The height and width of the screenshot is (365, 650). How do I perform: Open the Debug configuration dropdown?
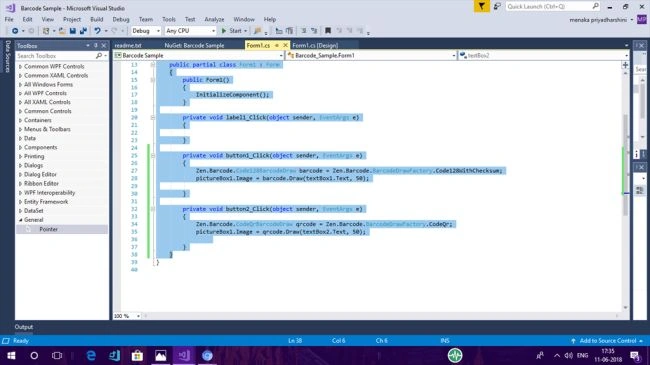[146, 31]
